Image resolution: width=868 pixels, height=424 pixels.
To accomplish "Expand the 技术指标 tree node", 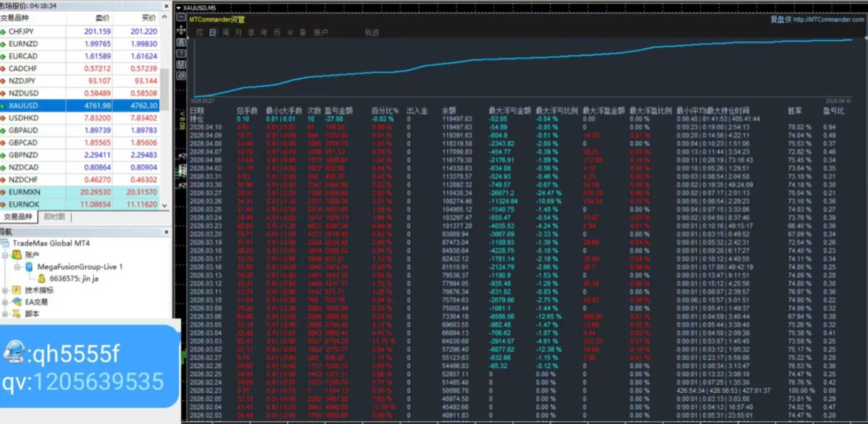I will [x=5, y=290].
